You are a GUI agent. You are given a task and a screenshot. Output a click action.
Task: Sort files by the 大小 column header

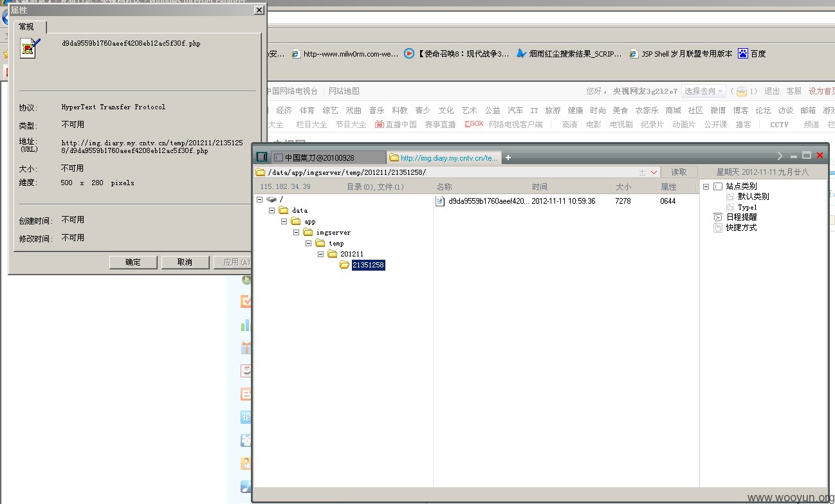pyautogui.click(x=634, y=186)
